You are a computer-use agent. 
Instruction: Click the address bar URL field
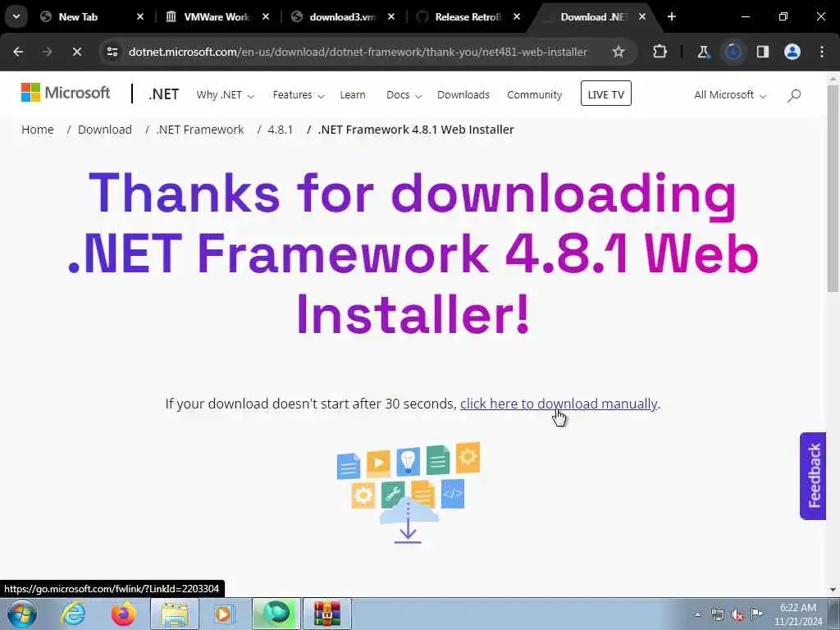coord(358,52)
